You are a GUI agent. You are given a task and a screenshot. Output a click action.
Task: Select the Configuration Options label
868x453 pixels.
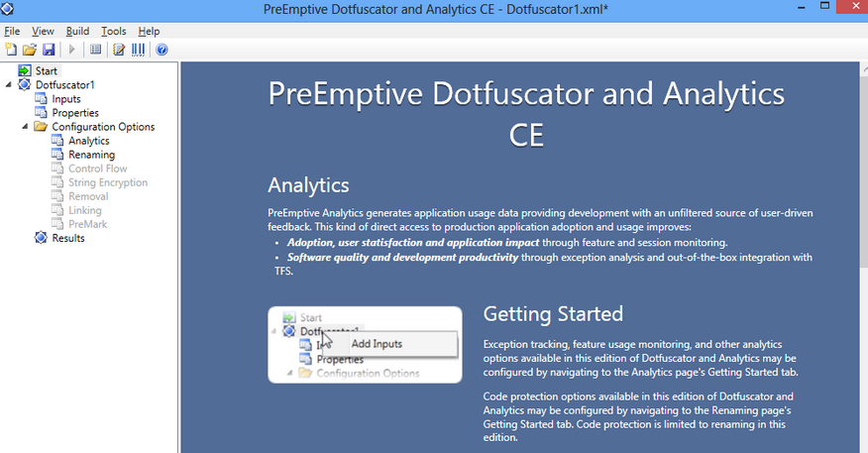click(x=103, y=126)
